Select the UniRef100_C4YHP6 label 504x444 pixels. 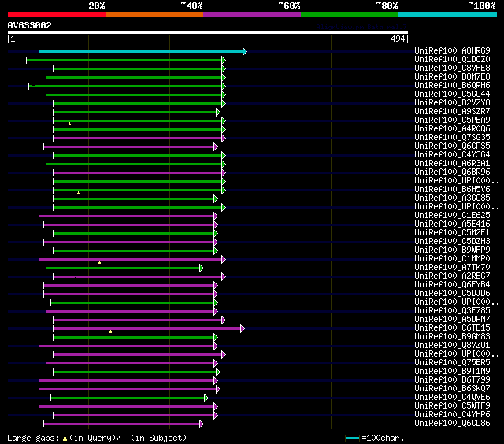pos(452,415)
